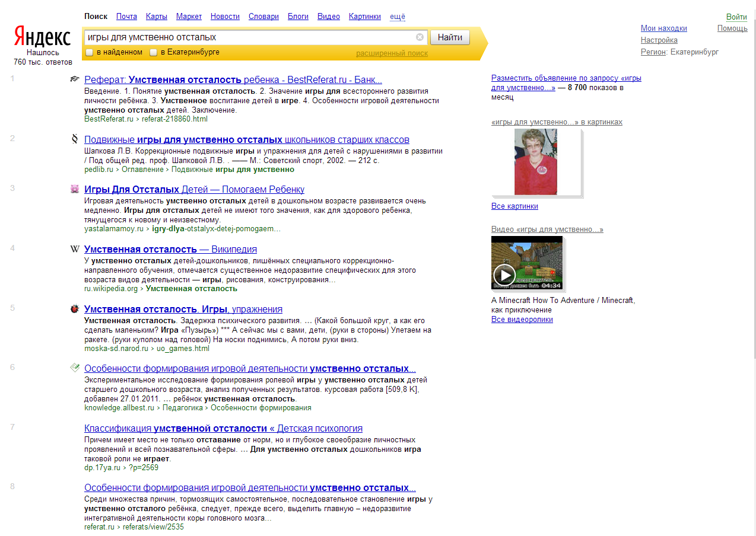Viewport: 756px width, 536px height.
Task: Select the Поиск tab
Action: click(x=96, y=17)
